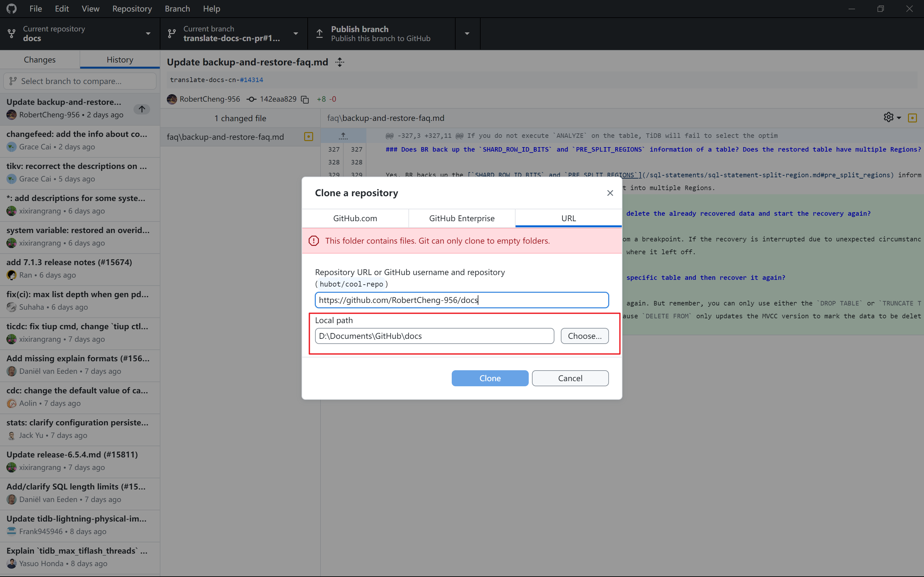Click the copy commit SHA icon
This screenshot has height=577, width=924.
305,99
